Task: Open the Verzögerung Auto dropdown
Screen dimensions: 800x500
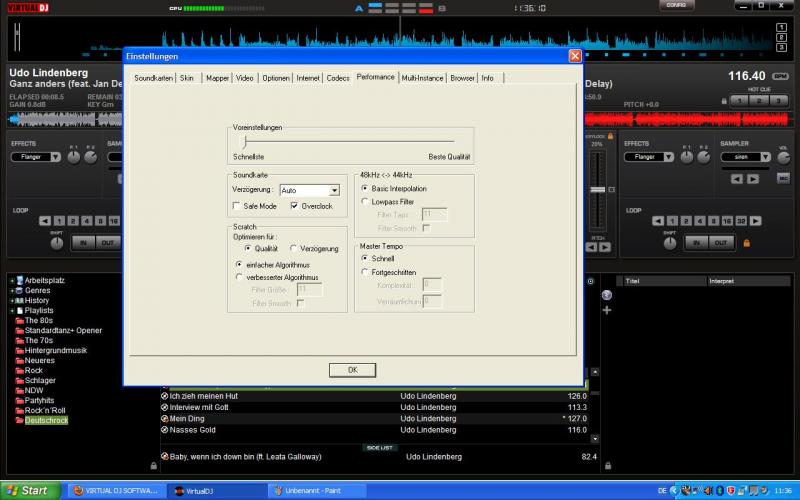Action: pos(334,190)
